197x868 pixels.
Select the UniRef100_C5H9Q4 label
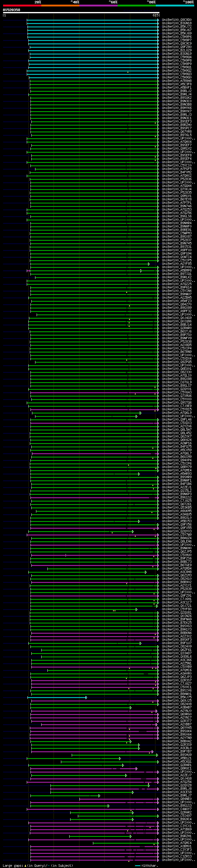pyautogui.click(x=177, y=57)
